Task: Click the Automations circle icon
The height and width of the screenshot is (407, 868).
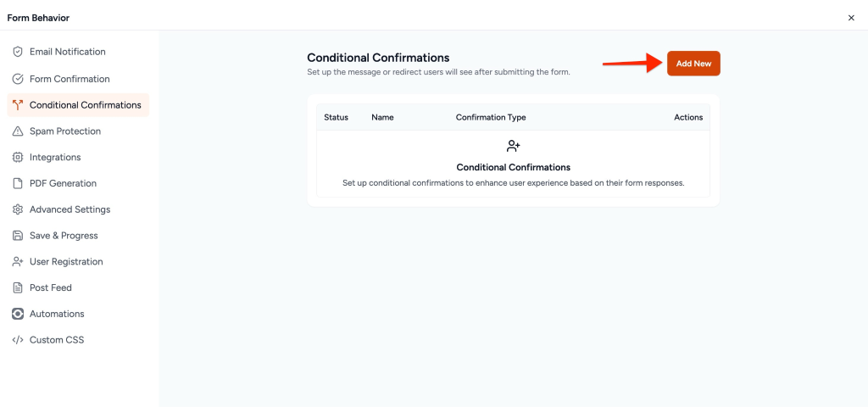Action: [18, 314]
